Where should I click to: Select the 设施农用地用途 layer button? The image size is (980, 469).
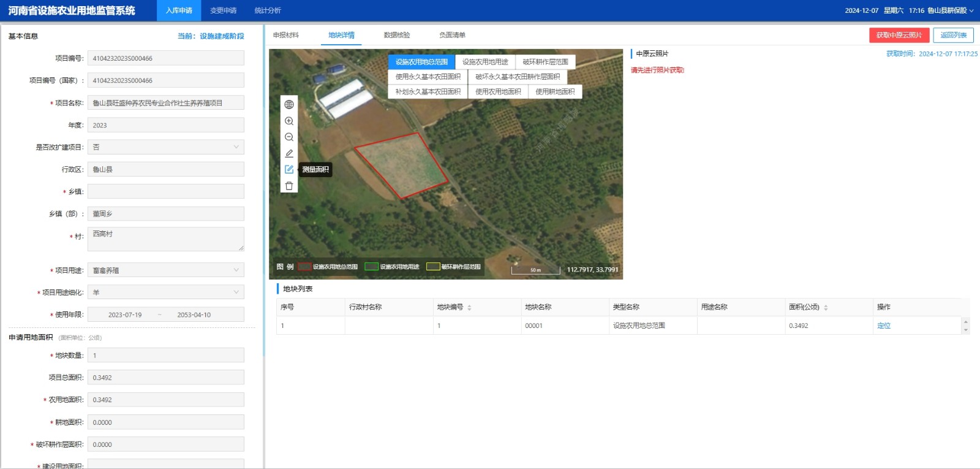(x=485, y=62)
